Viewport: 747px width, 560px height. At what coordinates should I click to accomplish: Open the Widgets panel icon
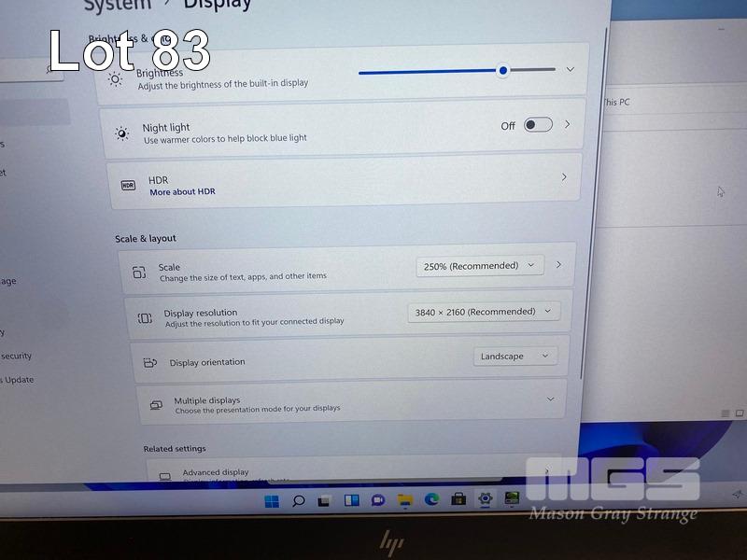tap(352, 500)
